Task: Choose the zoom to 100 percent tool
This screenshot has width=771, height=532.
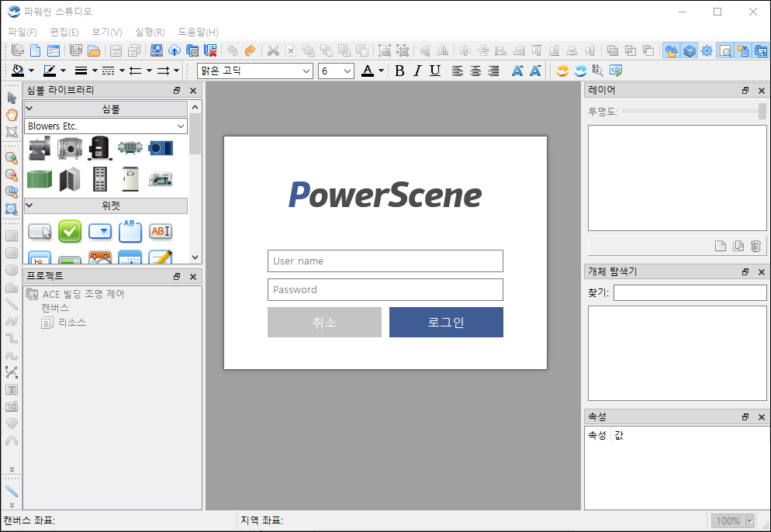Action: (12, 192)
